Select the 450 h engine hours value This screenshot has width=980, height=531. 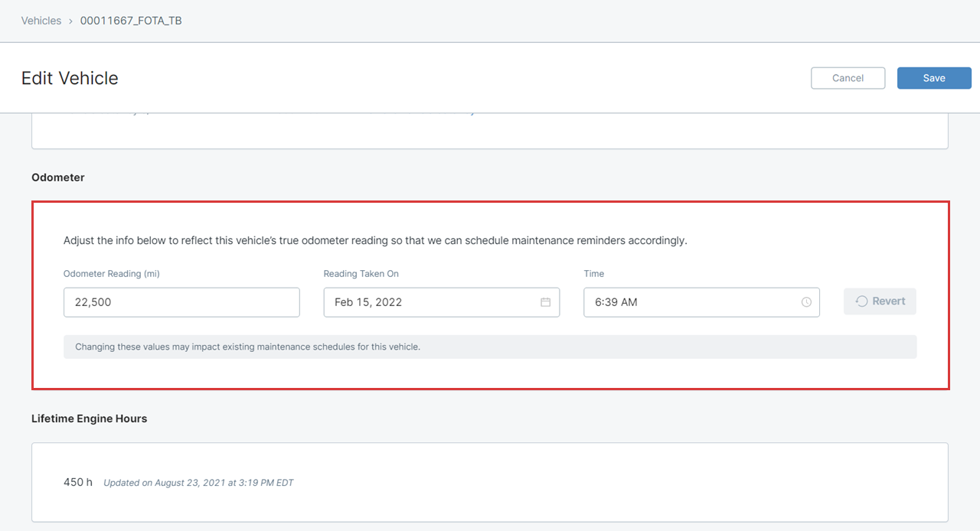(78, 482)
